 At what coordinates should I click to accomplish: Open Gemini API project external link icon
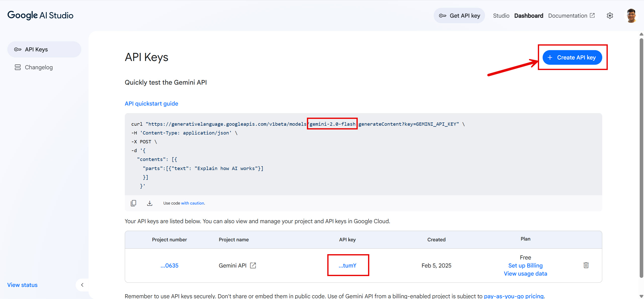pos(253,265)
